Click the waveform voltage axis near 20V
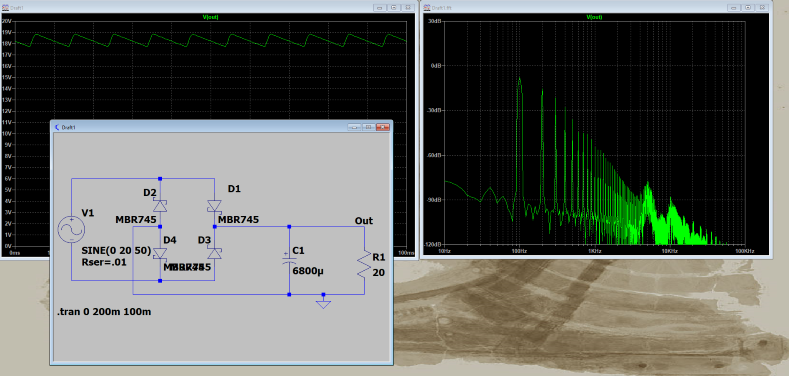This screenshot has width=789, height=376. point(6,21)
